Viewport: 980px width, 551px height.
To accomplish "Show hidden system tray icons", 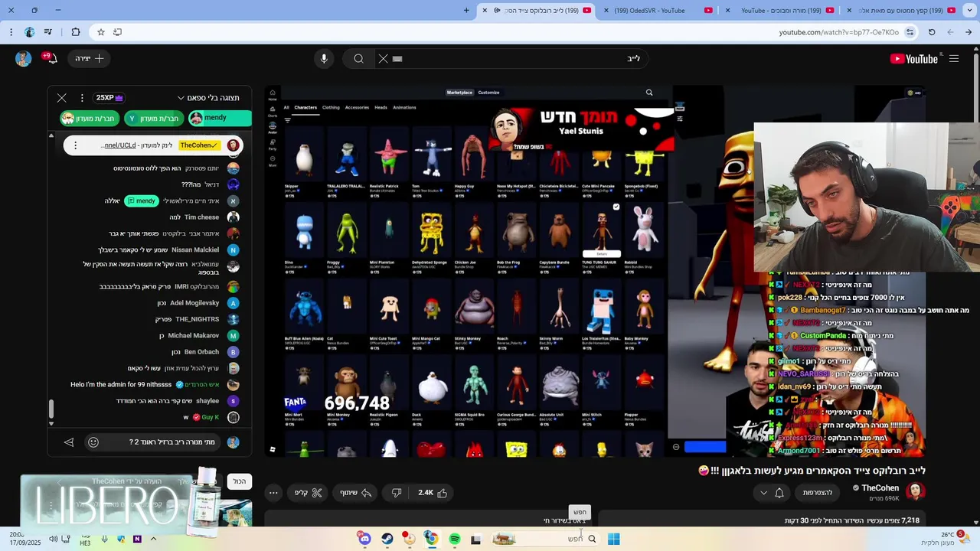I will (153, 539).
